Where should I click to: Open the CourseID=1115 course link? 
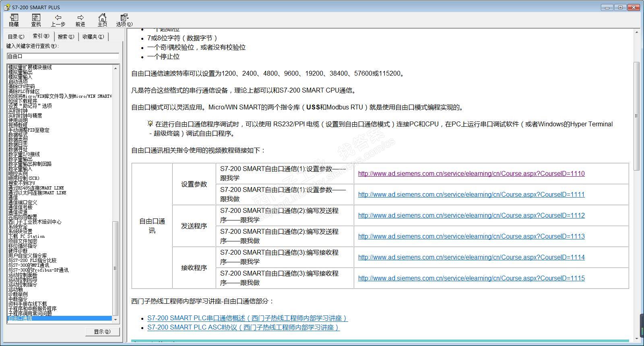tap(471, 278)
